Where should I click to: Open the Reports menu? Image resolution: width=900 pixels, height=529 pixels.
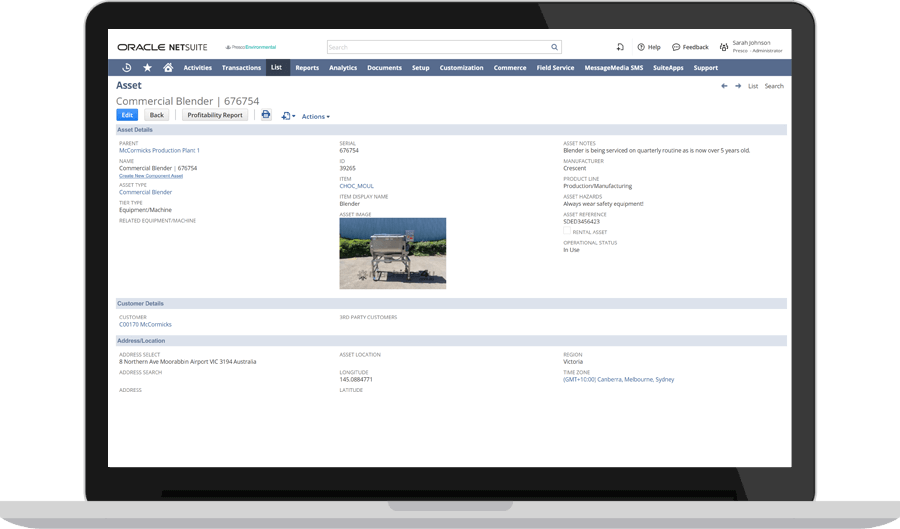[x=307, y=68]
